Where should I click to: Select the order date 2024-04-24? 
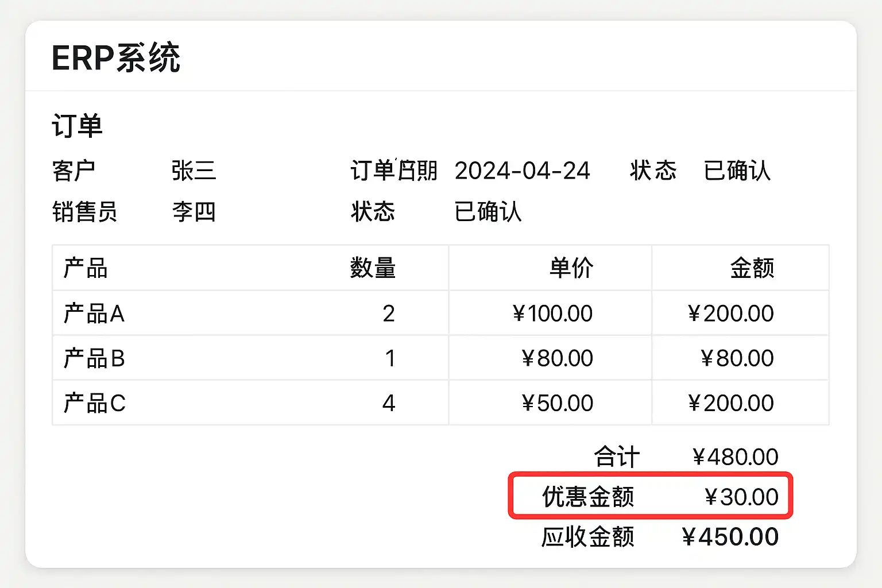point(522,171)
